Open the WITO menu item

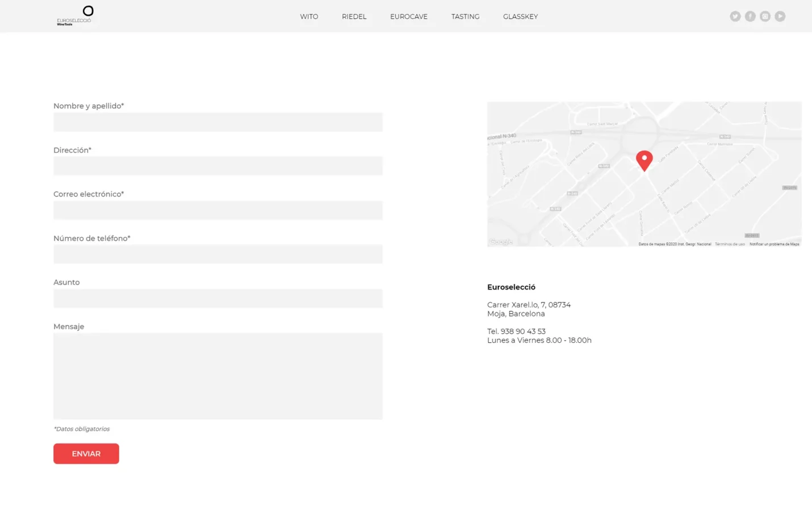click(309, 16)
